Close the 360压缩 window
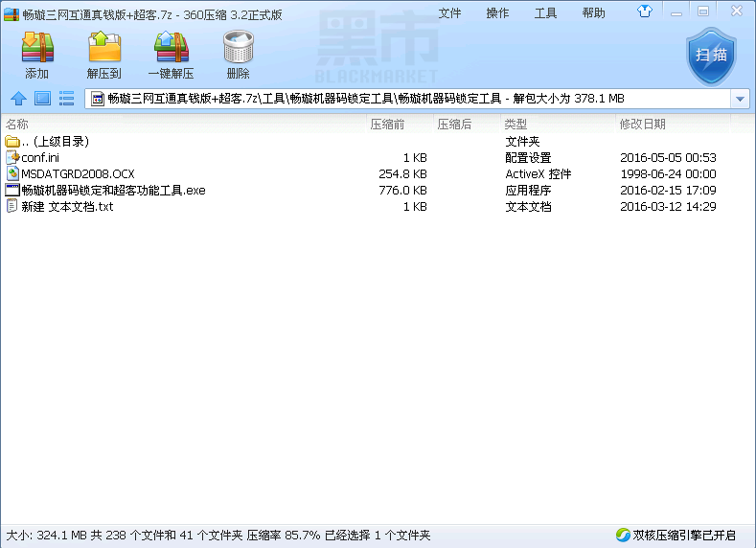Screen dimensions: 756x548 point(736,11)
